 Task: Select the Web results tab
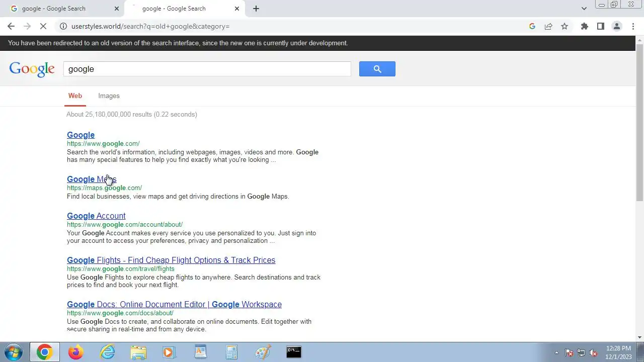pos(75,96)
